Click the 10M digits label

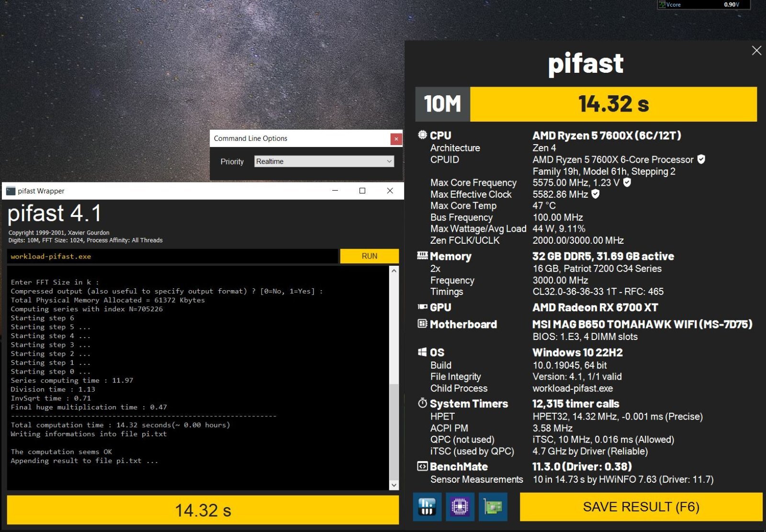[x=443, y=104]
